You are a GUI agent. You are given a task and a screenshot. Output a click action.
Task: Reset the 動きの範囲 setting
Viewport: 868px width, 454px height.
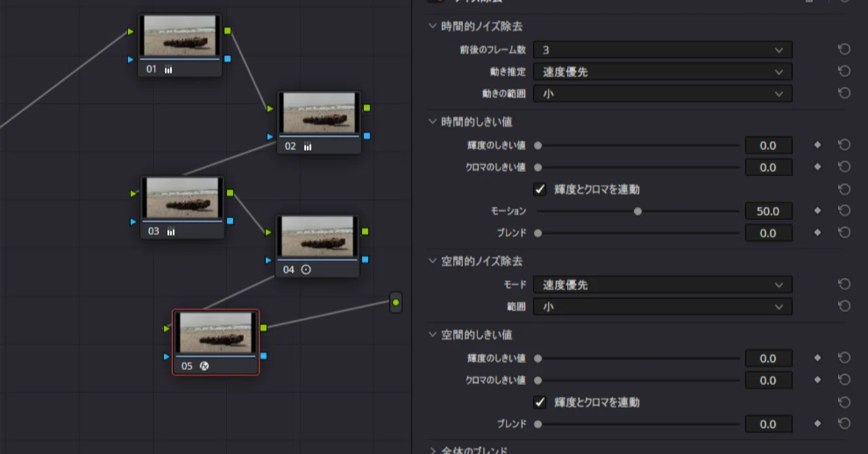(844, 93)
